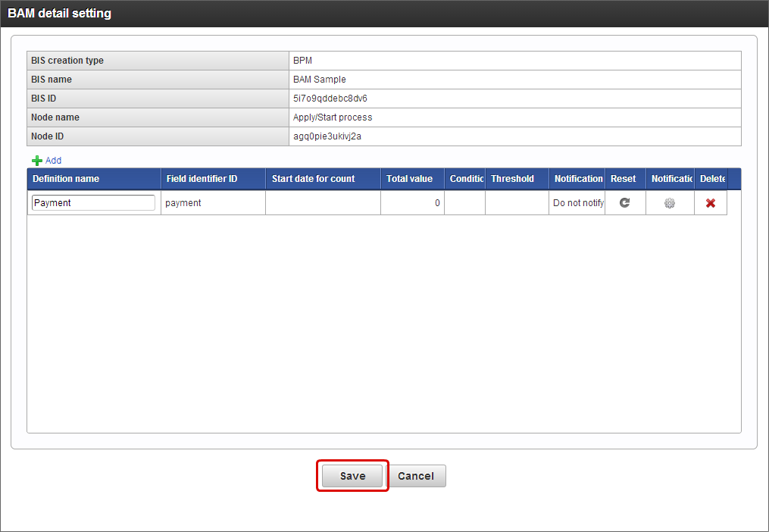The image size is (769, 532).
Task: Click the 'BIS ID' label
Action: (44, 99)
